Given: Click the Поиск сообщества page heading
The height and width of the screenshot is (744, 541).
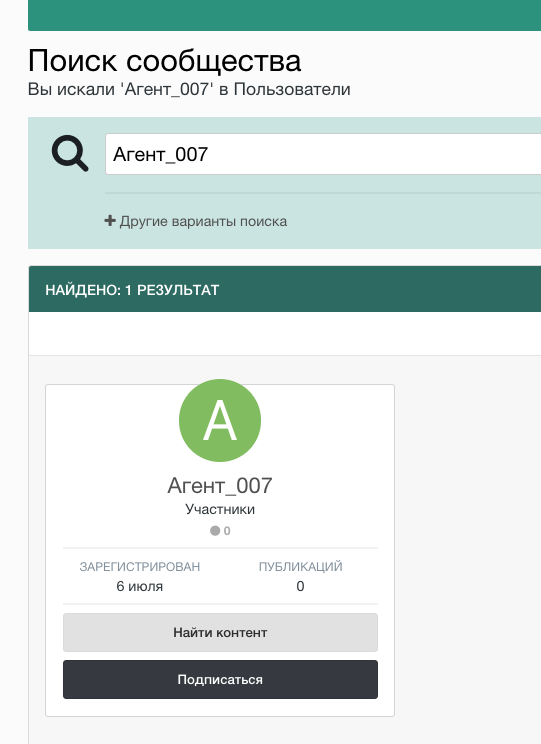Looking at the screenshot, I should tap(164, 61).
